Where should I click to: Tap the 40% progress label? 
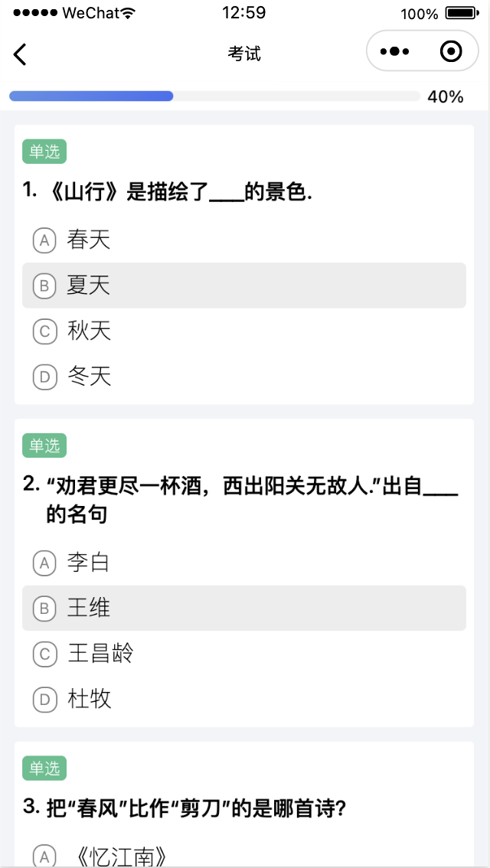446,96
